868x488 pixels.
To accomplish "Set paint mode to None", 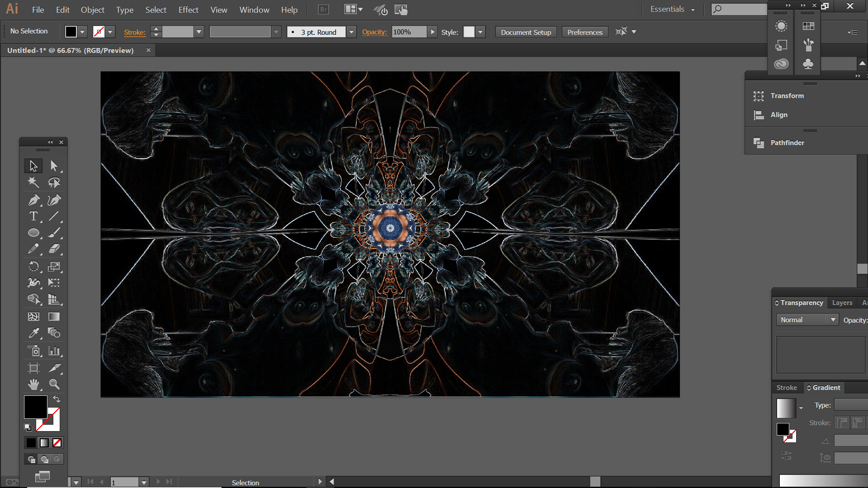I will point(57,443).
